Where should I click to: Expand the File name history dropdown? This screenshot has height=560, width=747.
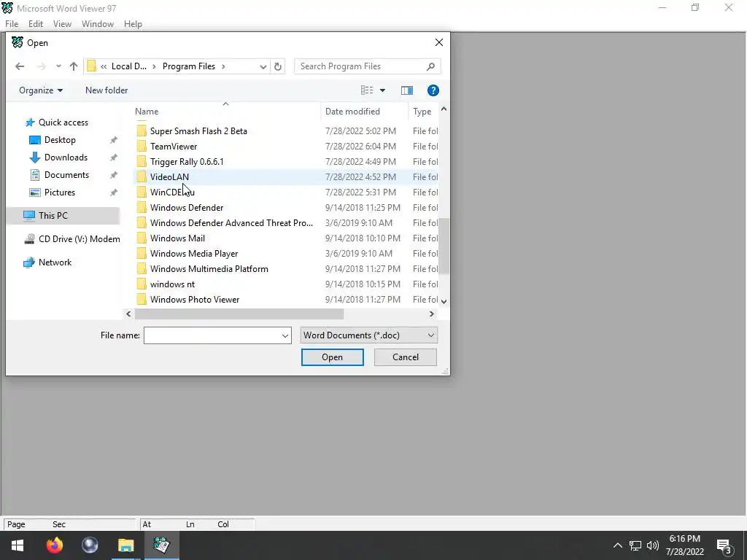click(285, 335)
